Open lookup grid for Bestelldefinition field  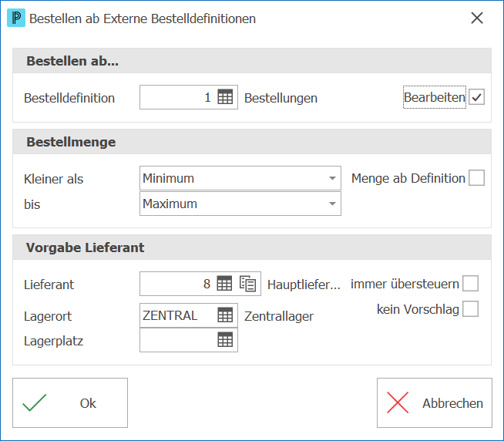tap(225, 97)
